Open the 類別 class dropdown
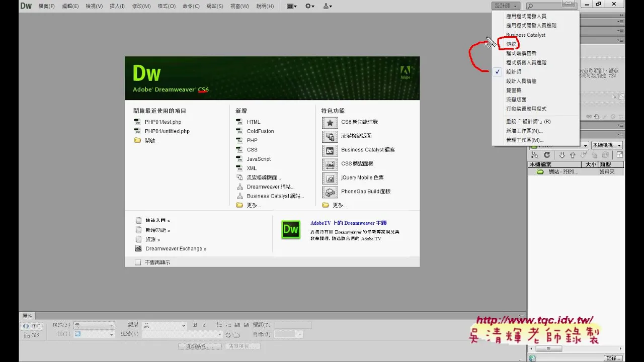The width and height of the screenshot is (644, 362). click(x=164, y=326)
